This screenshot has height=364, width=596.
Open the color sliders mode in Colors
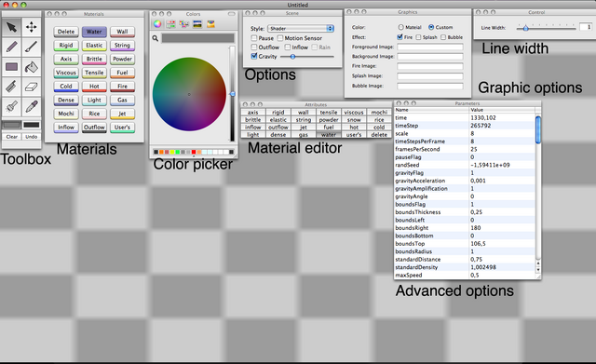170,24
